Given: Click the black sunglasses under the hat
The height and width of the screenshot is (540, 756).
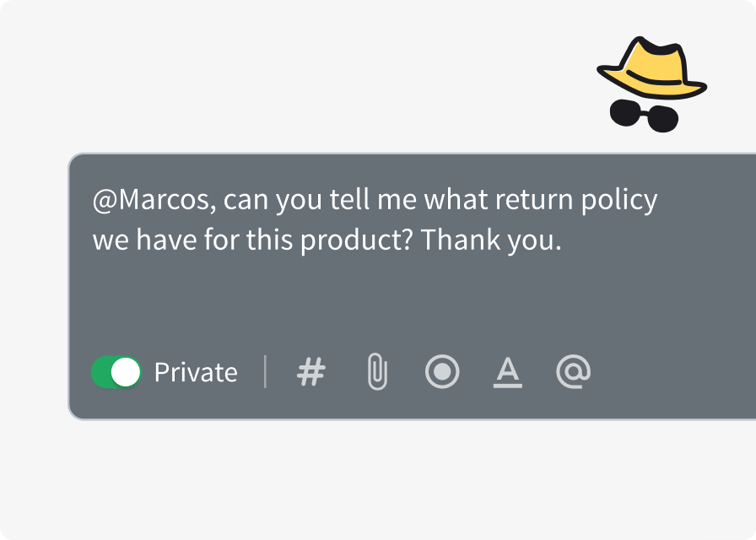Looking at the screenshot, I should tap(645, 114).
